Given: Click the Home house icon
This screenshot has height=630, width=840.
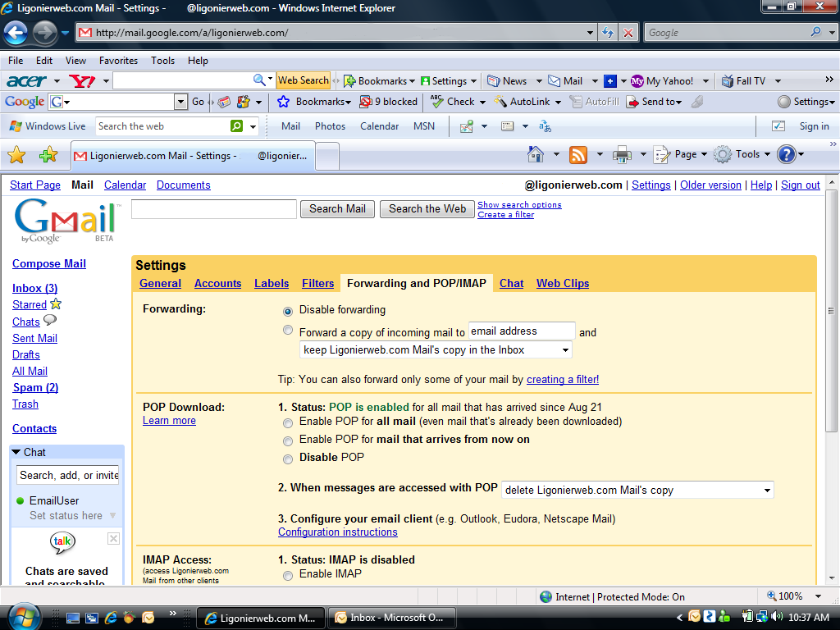Looking at the screenshot, I should [535, 154].
